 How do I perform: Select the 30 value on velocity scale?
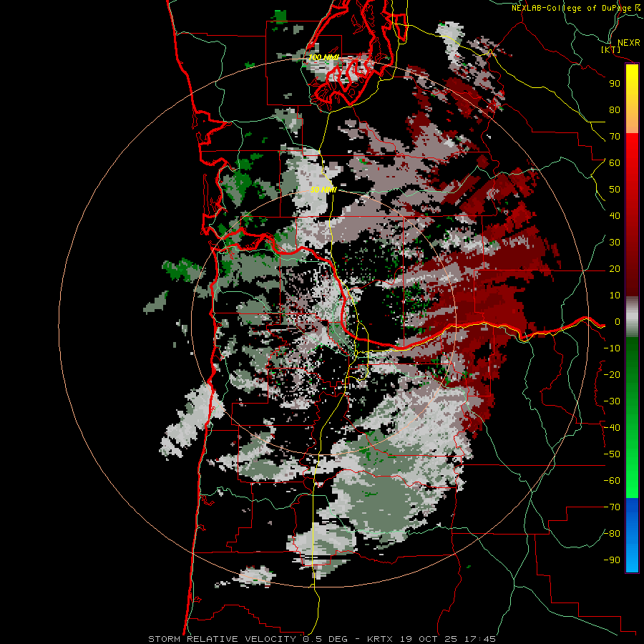[x=615, y=243]
